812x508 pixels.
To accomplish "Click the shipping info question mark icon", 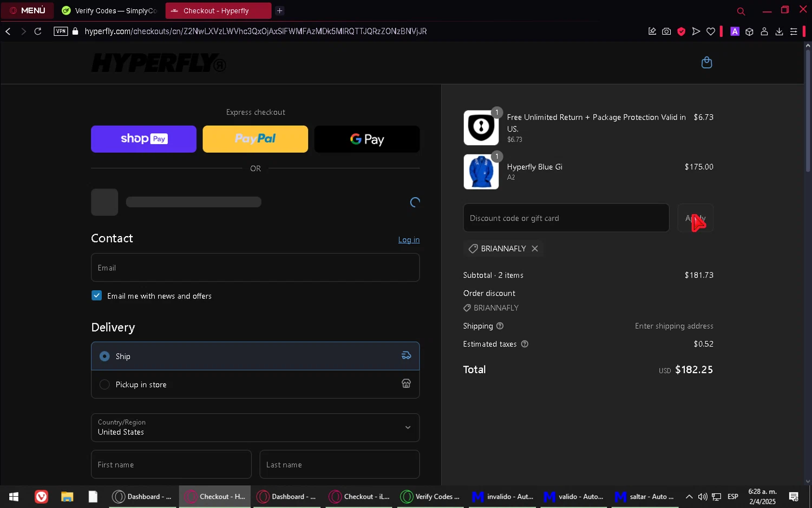I will (x=500, y=326).
